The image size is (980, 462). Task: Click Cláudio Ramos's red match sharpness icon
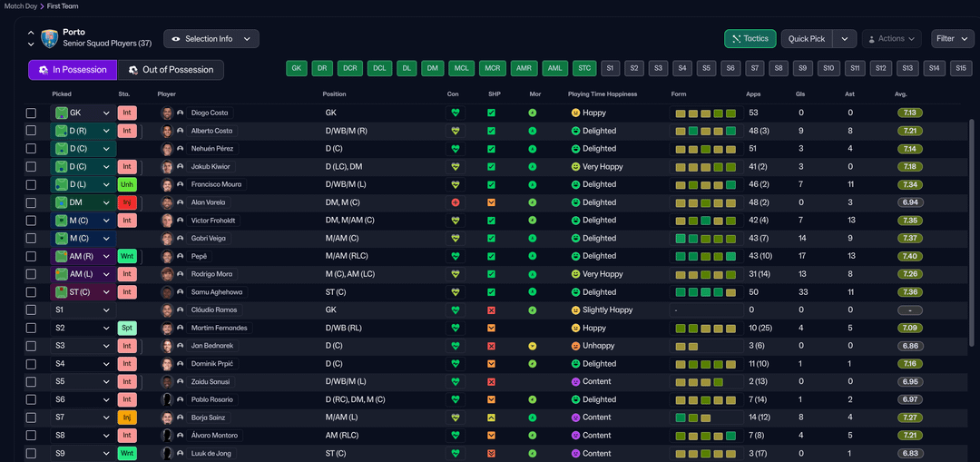tap(491, 310)
